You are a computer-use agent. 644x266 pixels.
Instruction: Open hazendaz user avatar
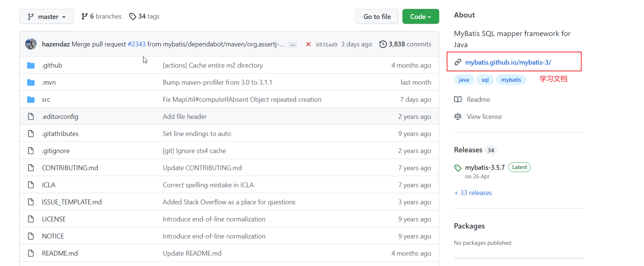click(31, 44)
